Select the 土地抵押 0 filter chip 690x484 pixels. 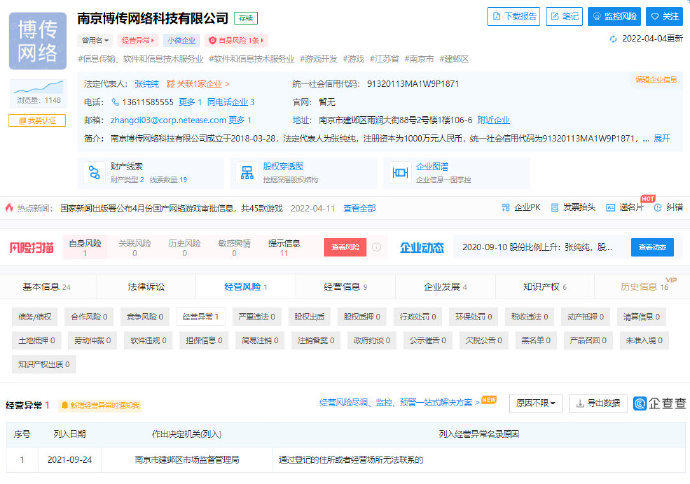click(x=37, y=340)
